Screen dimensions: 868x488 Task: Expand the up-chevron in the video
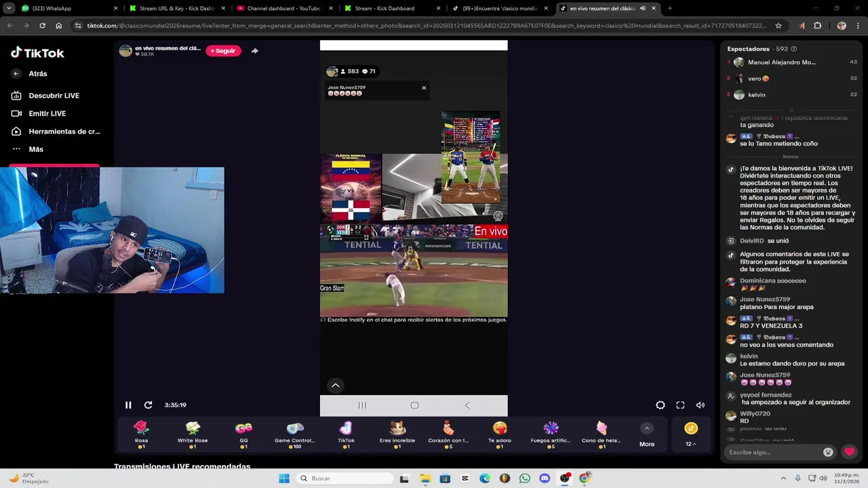(x=335, y=386)
